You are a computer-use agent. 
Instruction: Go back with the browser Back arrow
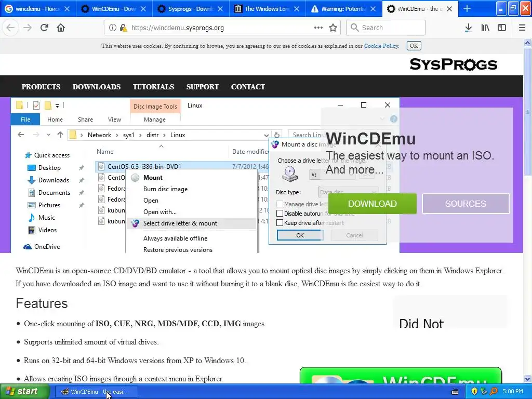[10, 28]
